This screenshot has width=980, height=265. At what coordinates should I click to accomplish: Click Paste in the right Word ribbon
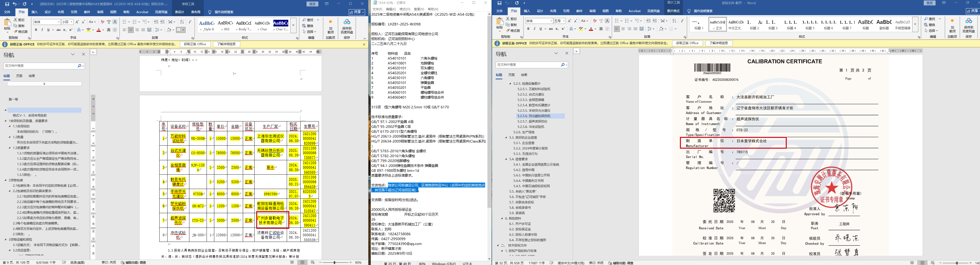pyautogui.click(x=500, y=24)
